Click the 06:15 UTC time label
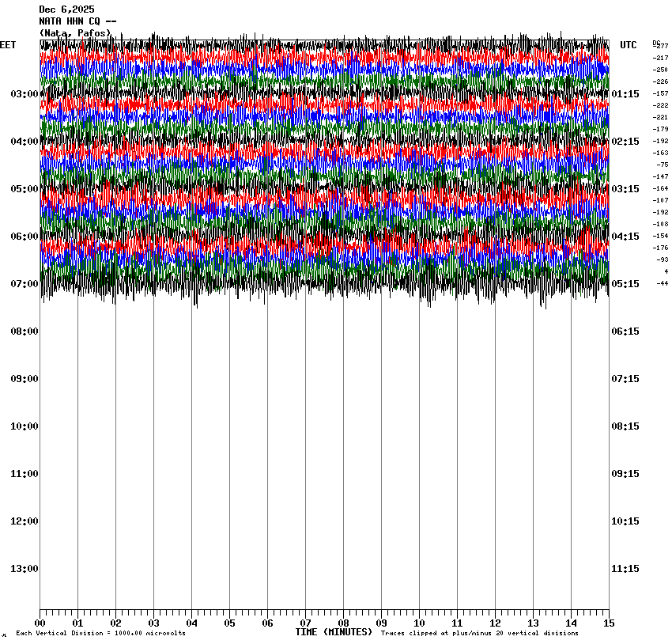 coord(625,331)
